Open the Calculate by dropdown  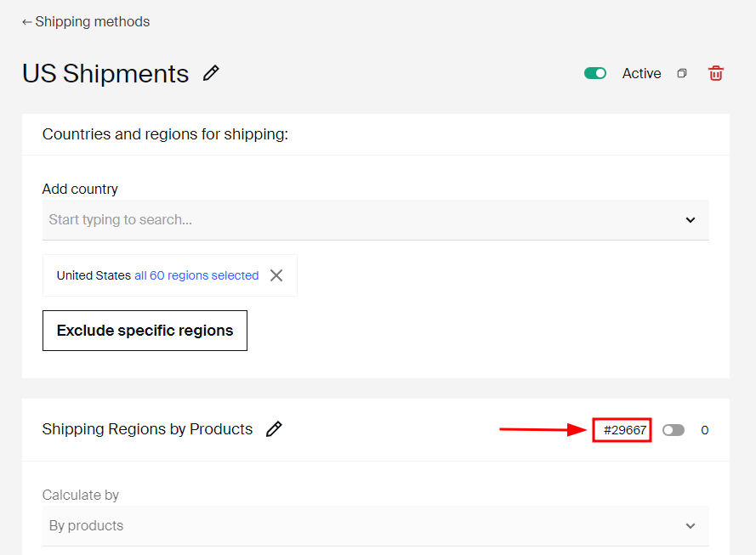pos(376,525)
